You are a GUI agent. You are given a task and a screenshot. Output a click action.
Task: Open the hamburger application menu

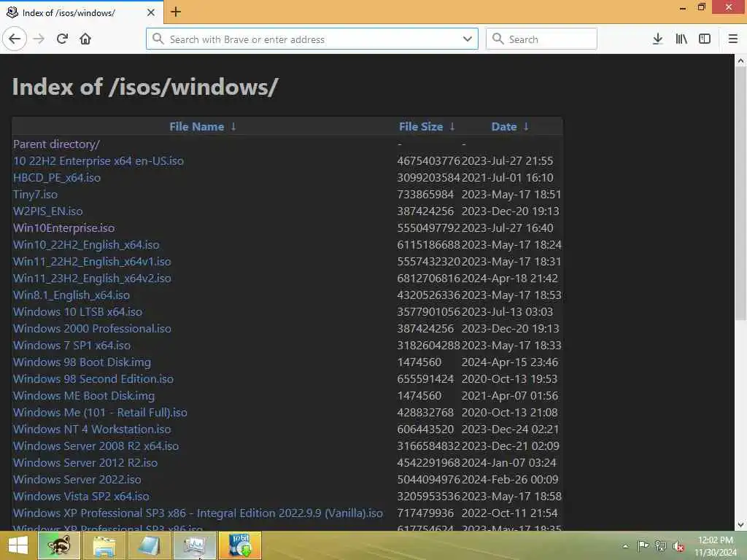pos(732,39)
